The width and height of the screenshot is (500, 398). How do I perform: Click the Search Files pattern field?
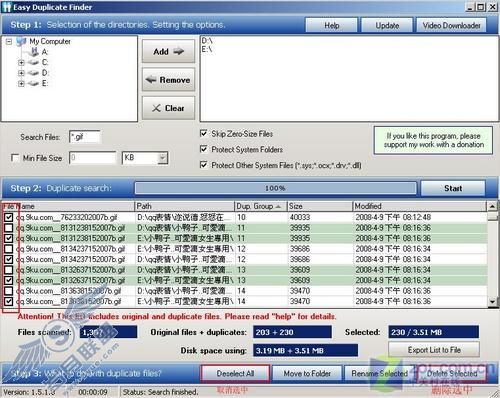click(x=85, y=137)
